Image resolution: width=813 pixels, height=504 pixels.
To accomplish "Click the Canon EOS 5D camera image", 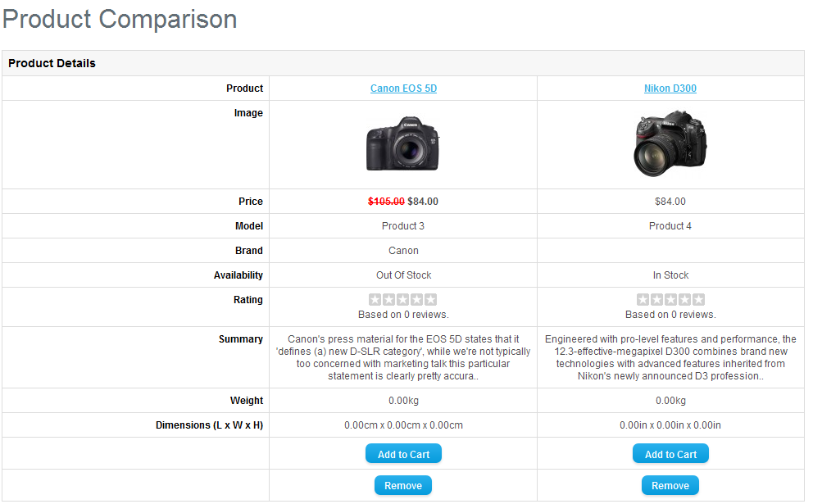I will click(x=402, y=143).
